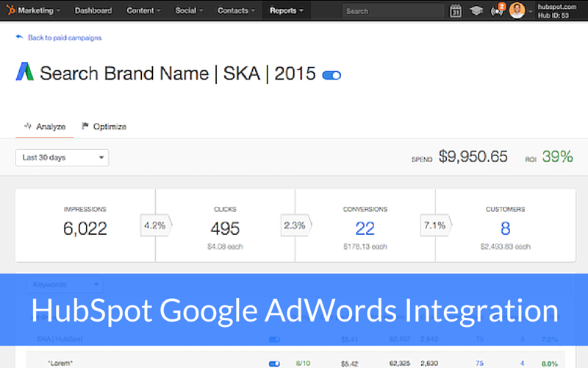Click the pulse icon on Analyze tab
Image resolution: width=588 pixels, height=368 pixels.
28,126
